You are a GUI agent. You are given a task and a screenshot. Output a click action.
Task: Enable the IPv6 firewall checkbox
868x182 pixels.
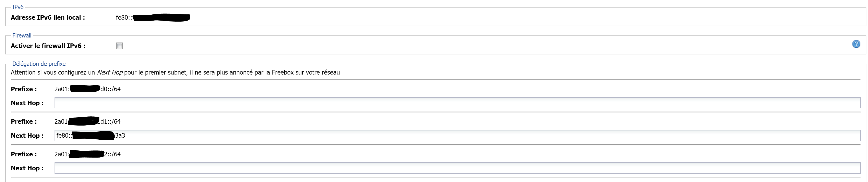119,46
